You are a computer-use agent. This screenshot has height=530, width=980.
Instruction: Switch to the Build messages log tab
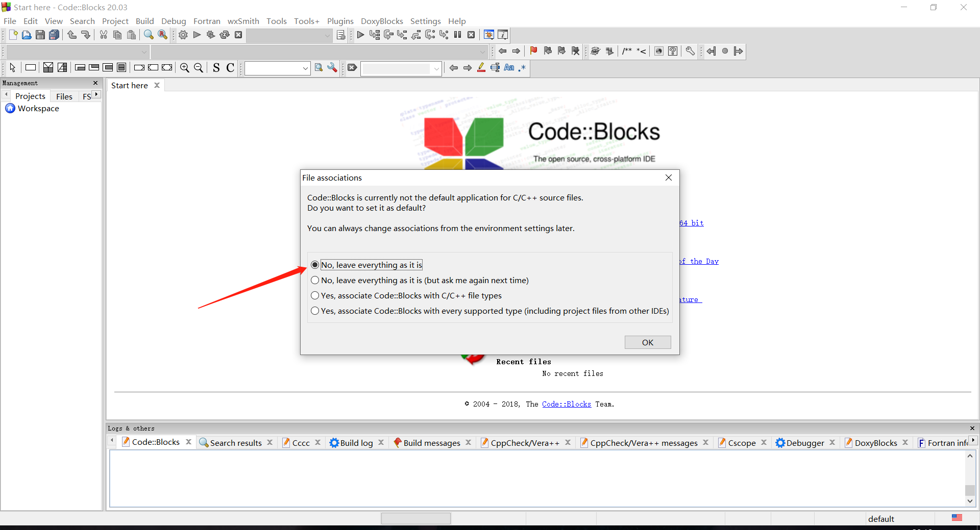(x=432, y=443)
